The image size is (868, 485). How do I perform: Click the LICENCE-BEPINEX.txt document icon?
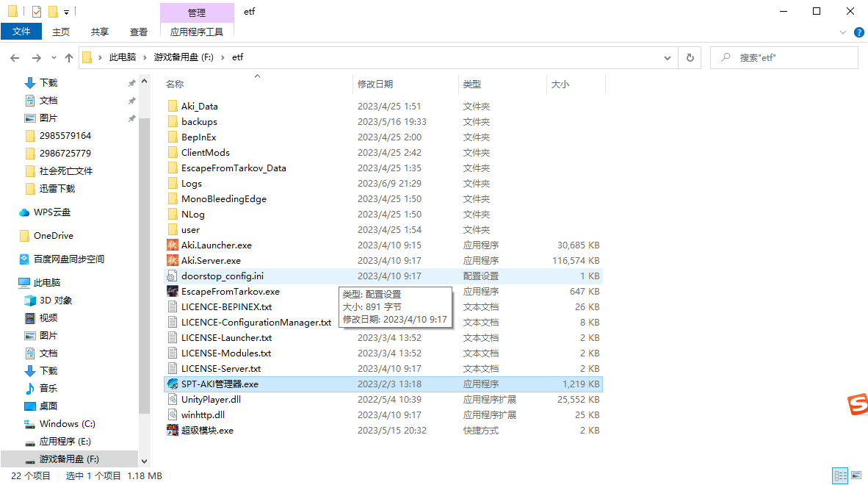point(173,307)
